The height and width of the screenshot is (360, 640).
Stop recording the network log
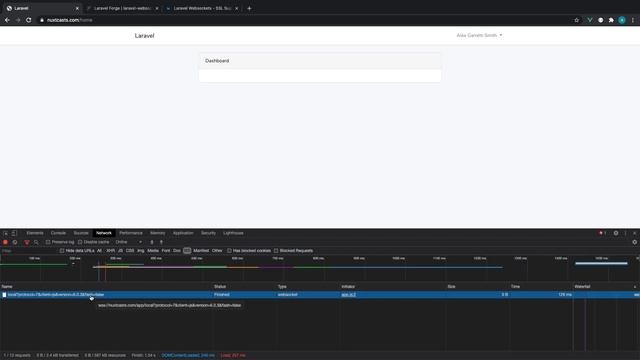(5, 242)
